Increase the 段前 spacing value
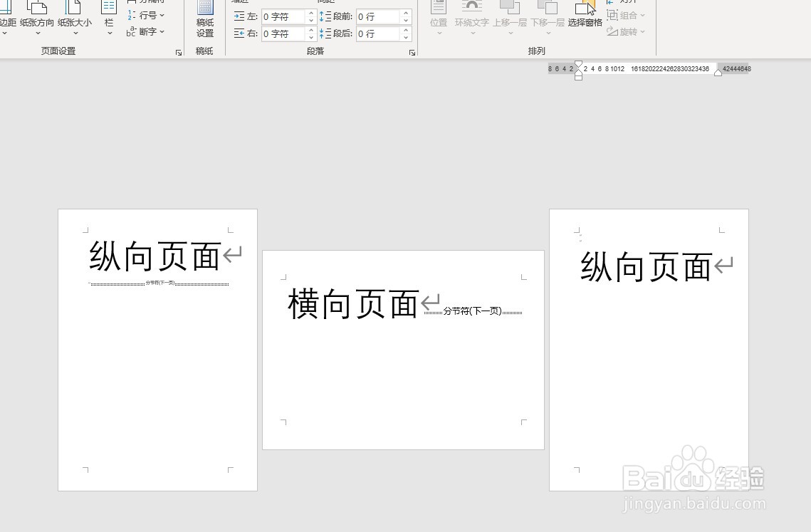Viewport: 811px width, 532px height. (x=407, y=12)
